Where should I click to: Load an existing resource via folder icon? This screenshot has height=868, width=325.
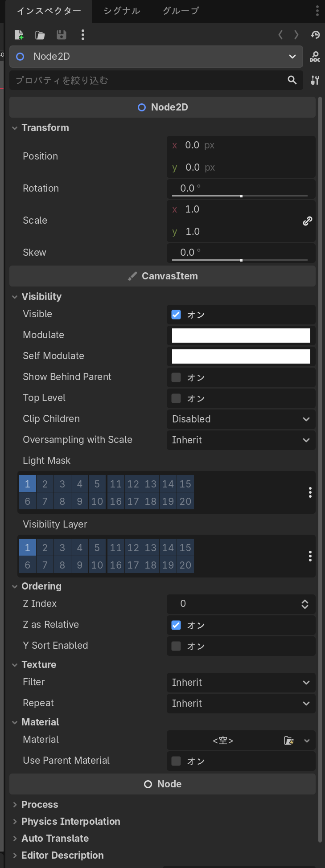pyautogui.click(x=40, y=35)
